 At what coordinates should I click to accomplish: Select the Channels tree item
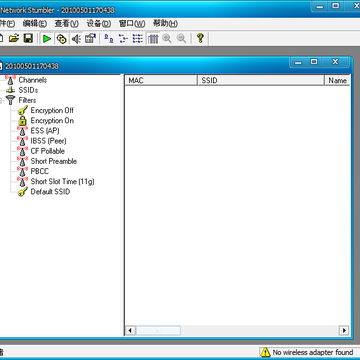33,80
